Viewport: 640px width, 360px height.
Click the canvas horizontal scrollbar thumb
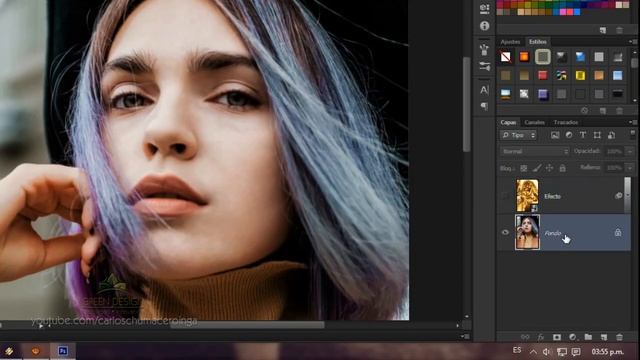(247, 325)
